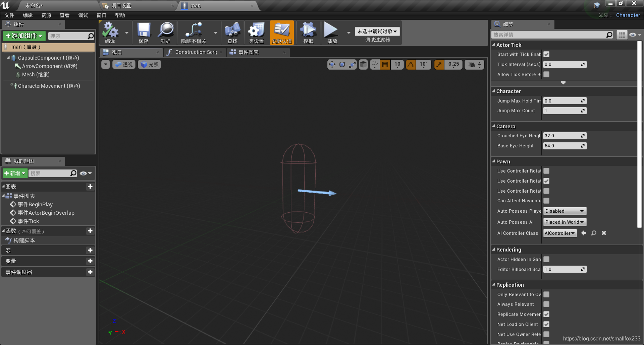
Task: Toggle Replicate Movement checkbox
Action: [546, 314]
